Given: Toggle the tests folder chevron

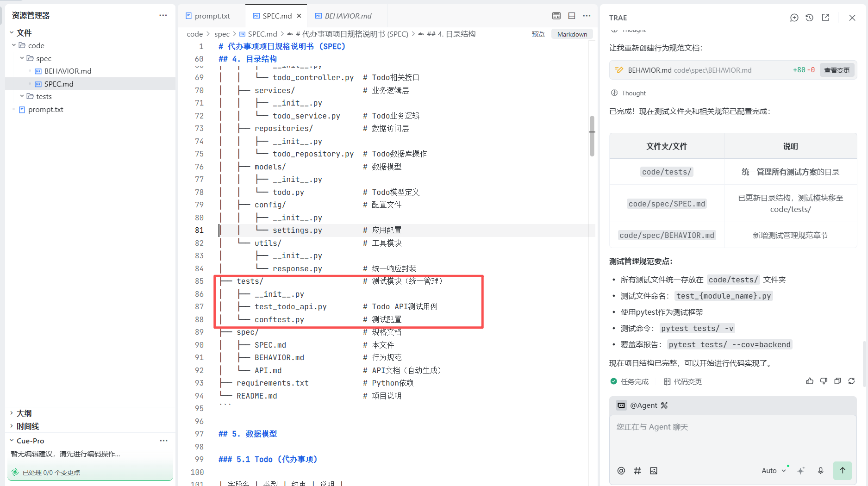Looking at the screenshot, I should pyautogui.click(x=22, y=96).
